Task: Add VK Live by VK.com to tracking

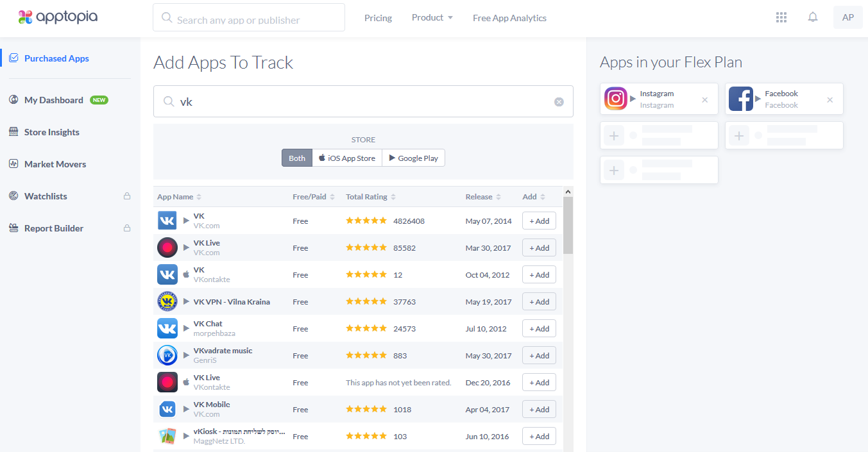Action: [539, 247]
